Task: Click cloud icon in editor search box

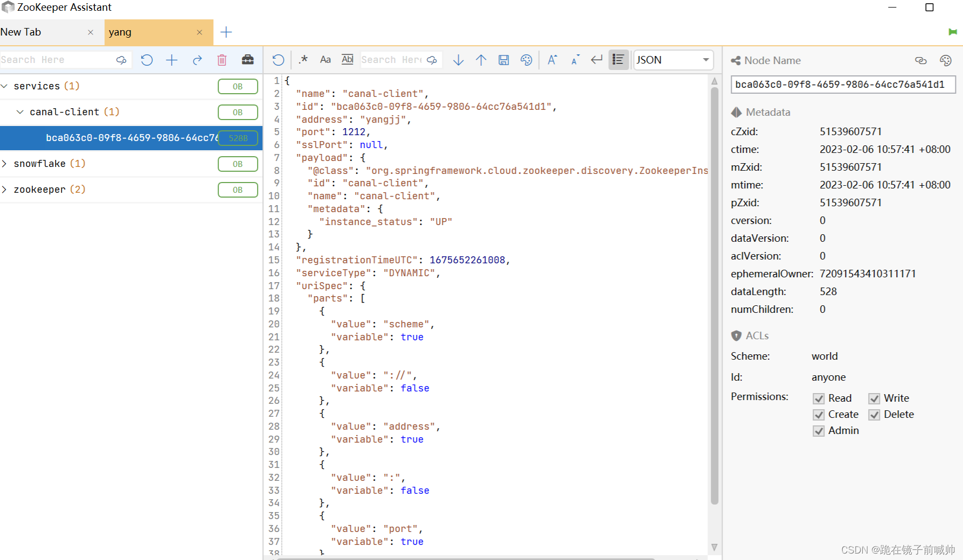Action: 432,60
